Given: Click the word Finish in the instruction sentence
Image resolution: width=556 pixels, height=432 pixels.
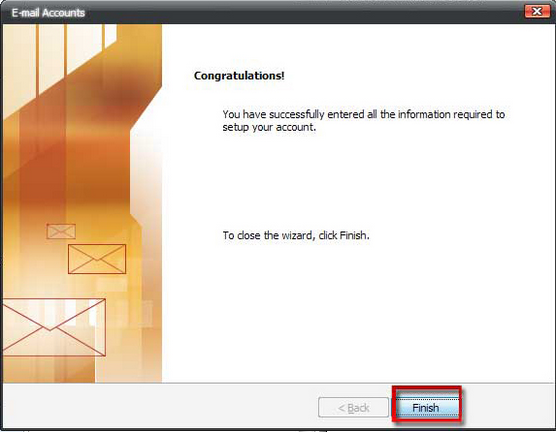Looking at the screenshot, I should (x=353, y=235).
